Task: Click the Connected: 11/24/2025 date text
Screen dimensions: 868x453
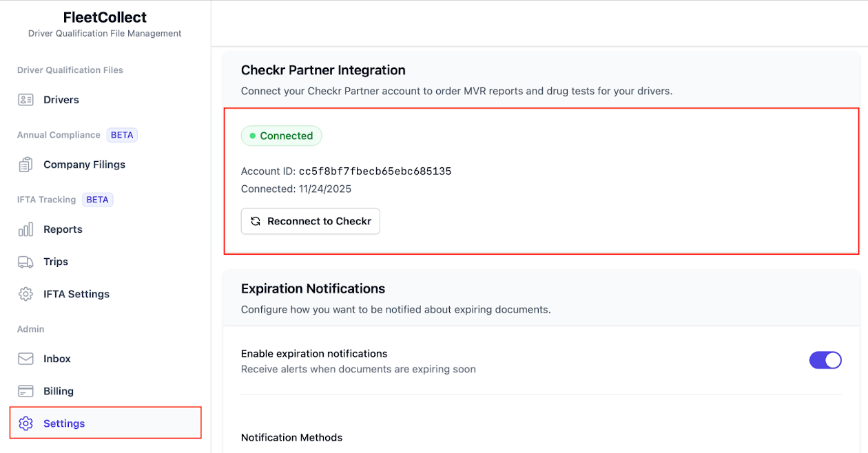Action: point(296,189)
